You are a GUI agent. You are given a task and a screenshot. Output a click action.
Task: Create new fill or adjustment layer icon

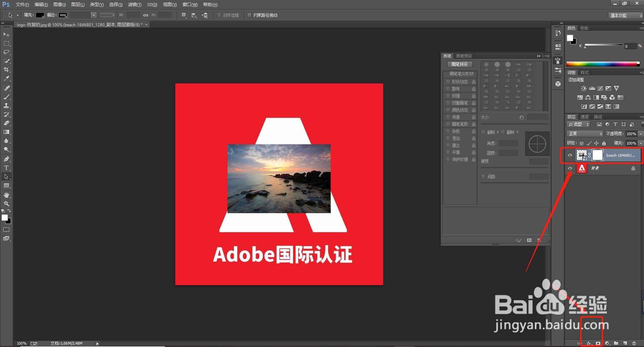(x=607, y=343)
